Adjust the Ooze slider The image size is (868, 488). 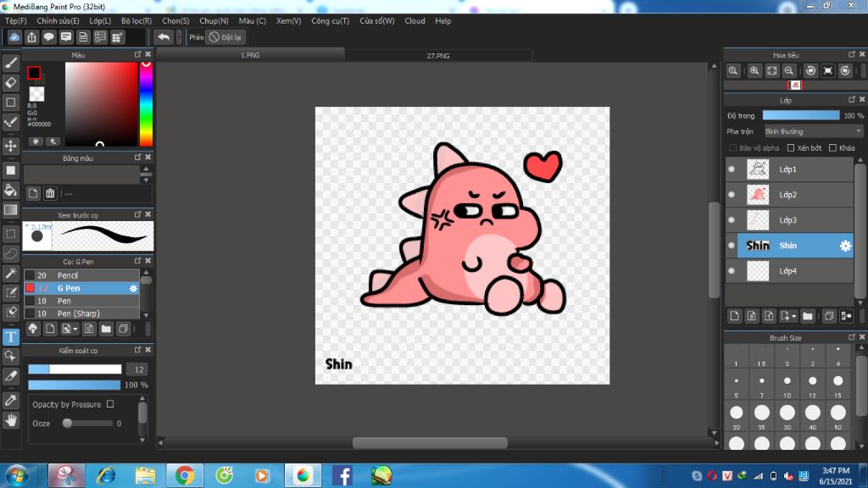[x=87, y=424]
